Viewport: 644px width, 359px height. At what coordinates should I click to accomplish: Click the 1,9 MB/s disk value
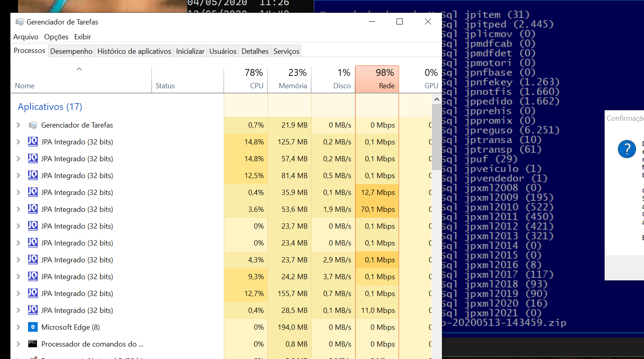click(337, 209)
